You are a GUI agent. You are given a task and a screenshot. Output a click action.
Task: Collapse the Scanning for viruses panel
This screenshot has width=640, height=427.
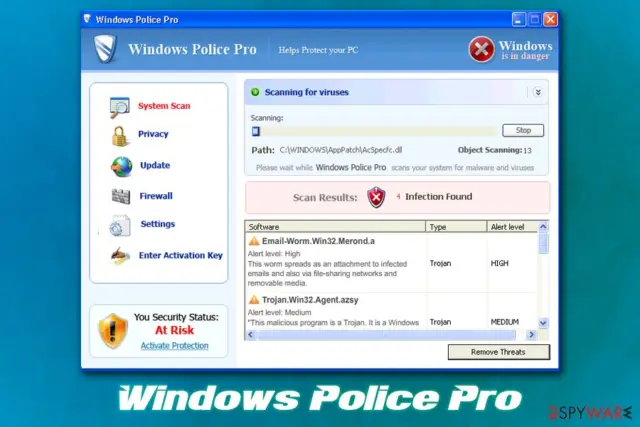[x=538, y=92]
